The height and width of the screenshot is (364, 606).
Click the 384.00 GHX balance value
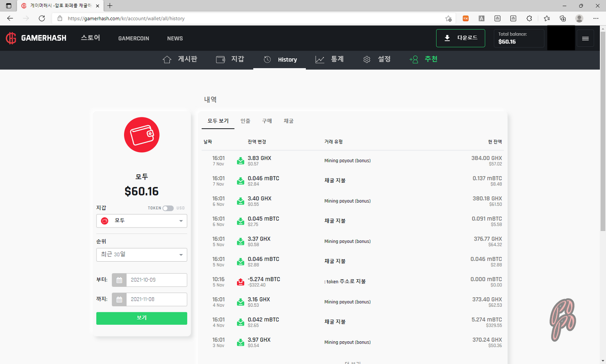[x=487, y=158]
